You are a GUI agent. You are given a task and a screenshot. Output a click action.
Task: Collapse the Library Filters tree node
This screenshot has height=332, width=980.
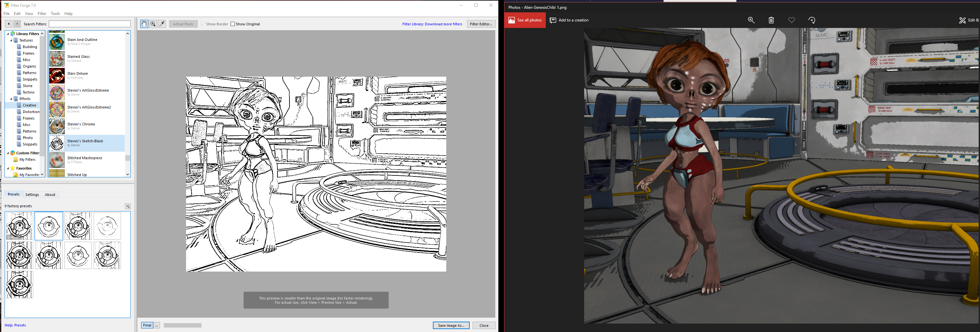click(7, 34)
